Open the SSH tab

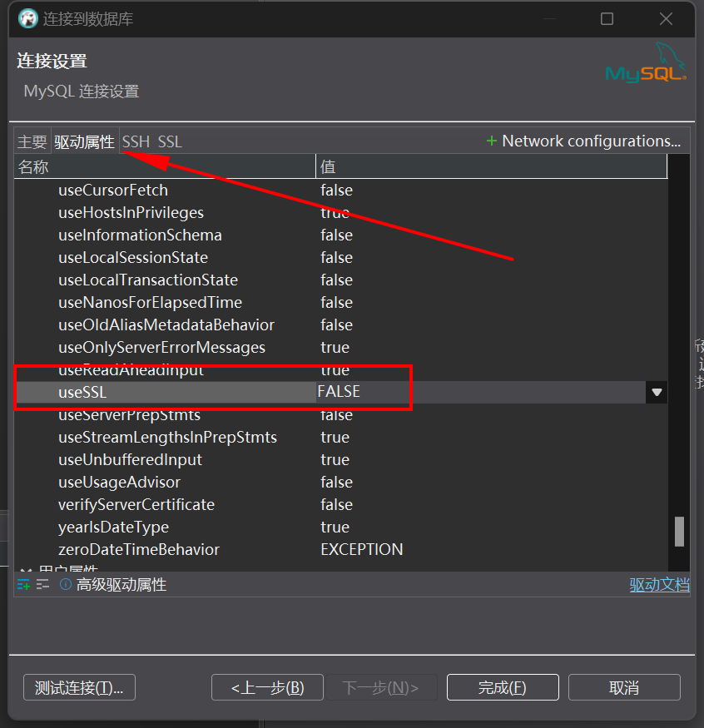(x=136, y=141)
